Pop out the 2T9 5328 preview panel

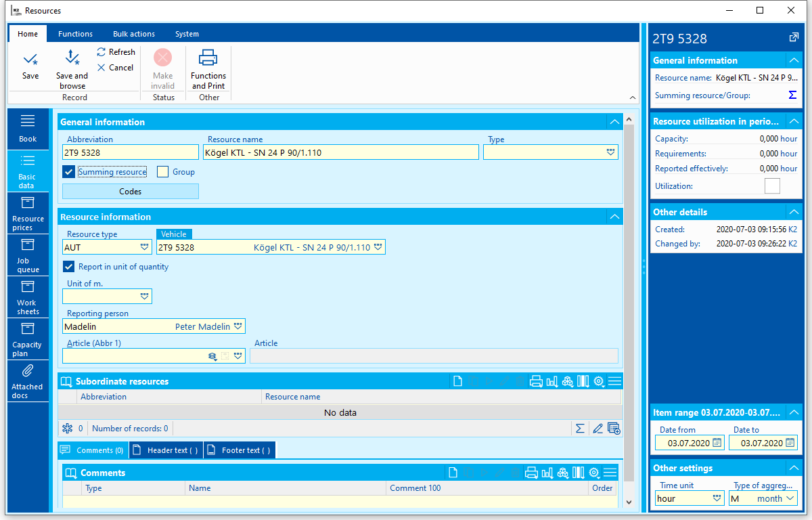click(794, 38)
